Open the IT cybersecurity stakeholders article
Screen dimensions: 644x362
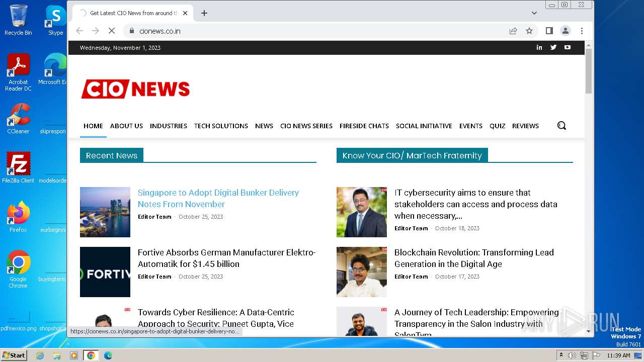[x=476, y=204]
